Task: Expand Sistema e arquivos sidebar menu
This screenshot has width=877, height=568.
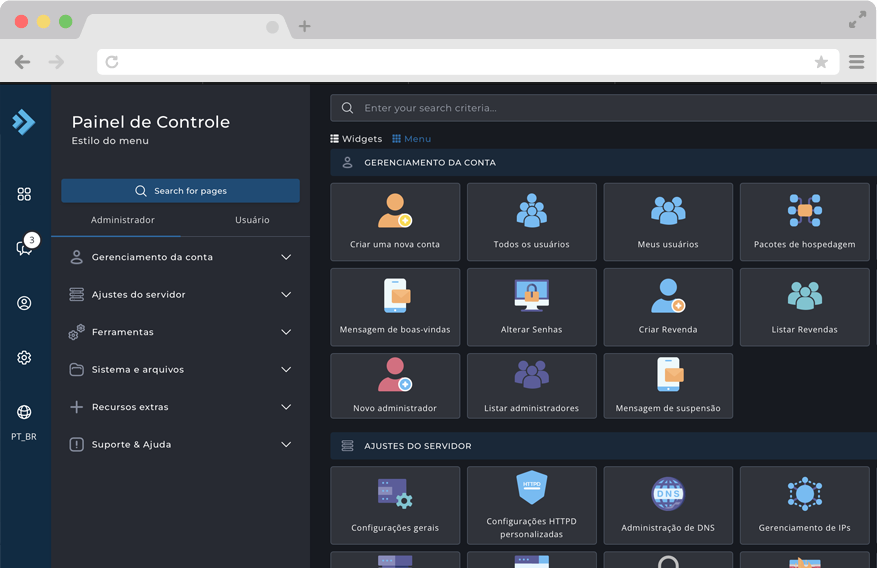Action: coord(181,370)
